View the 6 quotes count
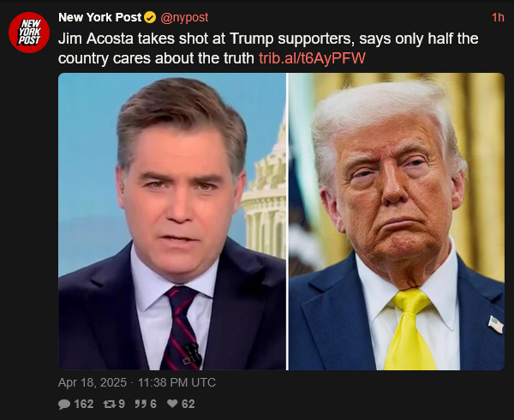 click(153, 404)
